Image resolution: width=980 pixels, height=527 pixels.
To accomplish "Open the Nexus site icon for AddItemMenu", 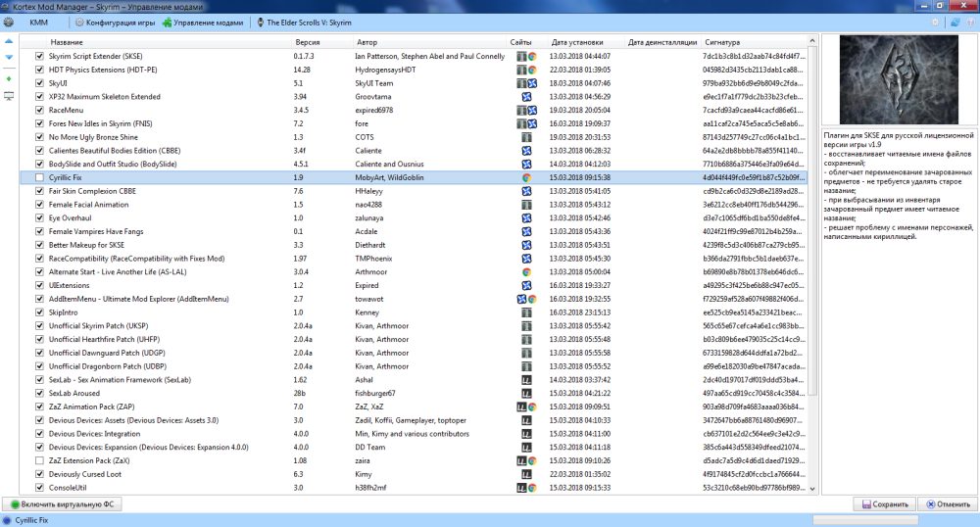I will [x=521, y=299].
